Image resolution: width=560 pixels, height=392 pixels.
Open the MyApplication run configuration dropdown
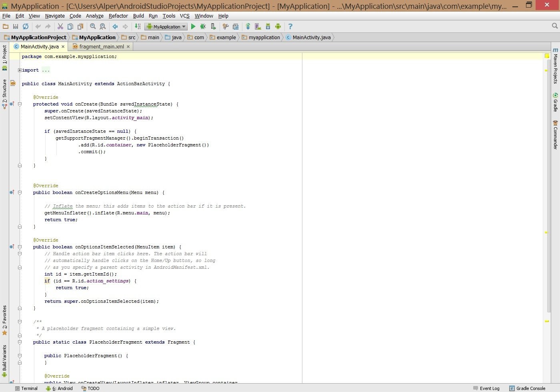166,26
